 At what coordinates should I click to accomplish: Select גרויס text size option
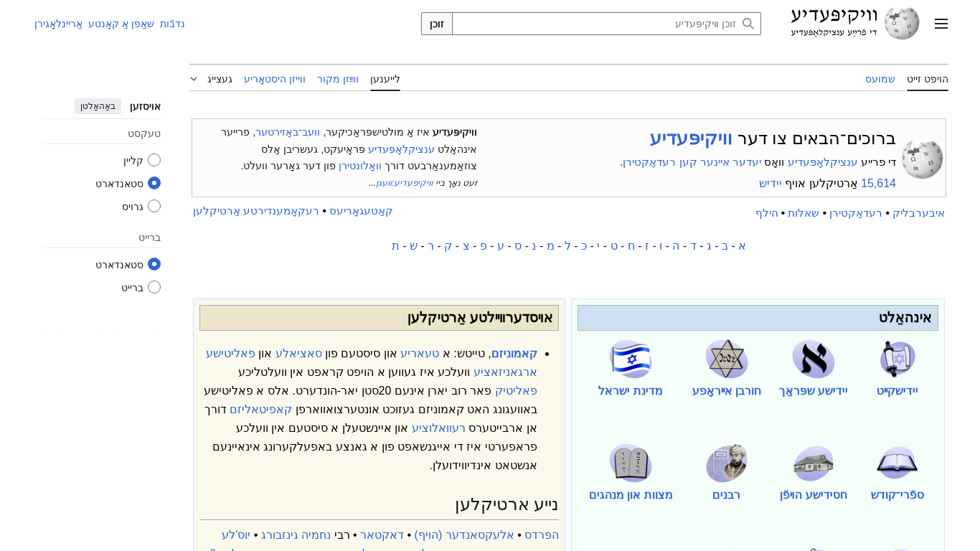click(x=154, y=206)
